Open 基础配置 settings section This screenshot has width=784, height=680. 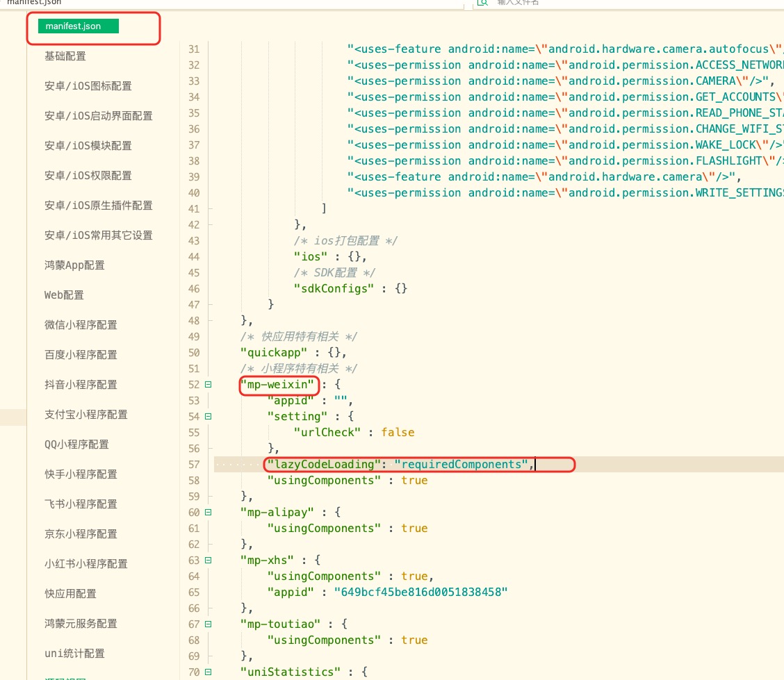pyautogui.click(x=65, y=56)
